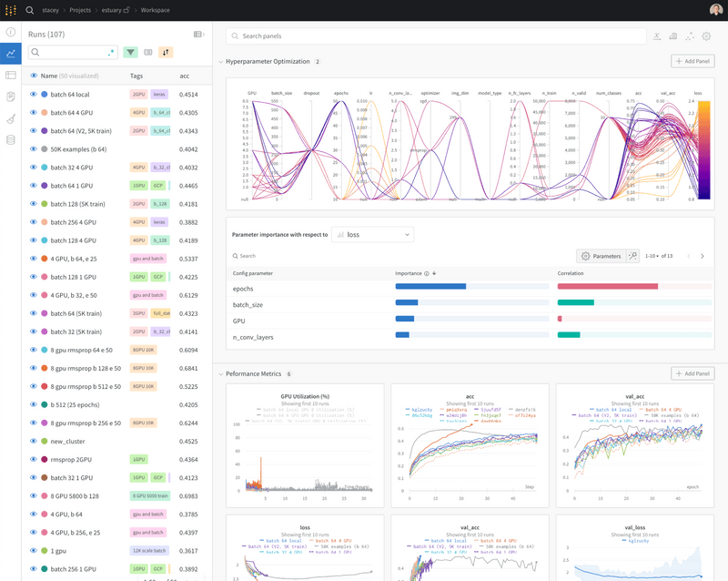This screenshot has height=581, width=728.
Task: Click Add Panel in Hyperparameter Optimization
Action: coord(693,61)
